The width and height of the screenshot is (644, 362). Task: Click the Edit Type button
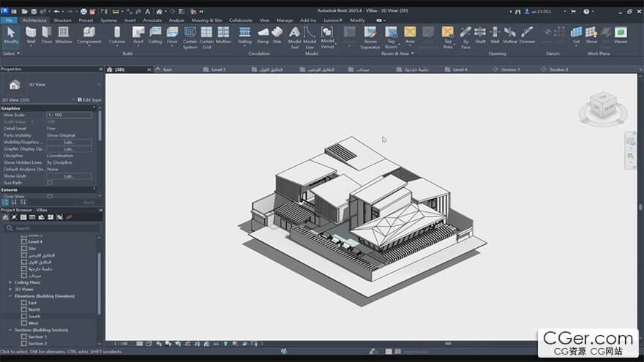[x=91, y=99]
